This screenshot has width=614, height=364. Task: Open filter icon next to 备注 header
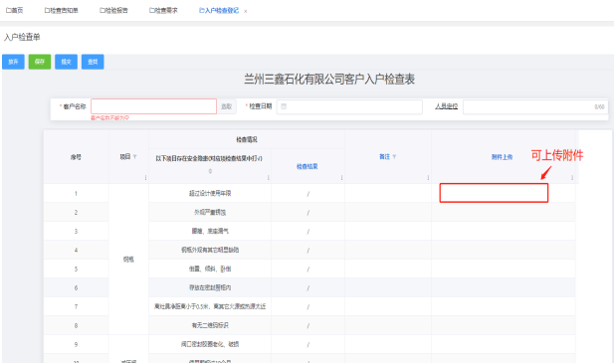[x=394, y=157]
